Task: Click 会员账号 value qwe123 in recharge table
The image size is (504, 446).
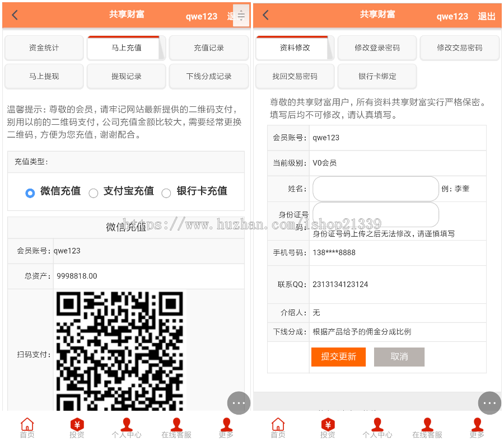Action: click(67, 251)
